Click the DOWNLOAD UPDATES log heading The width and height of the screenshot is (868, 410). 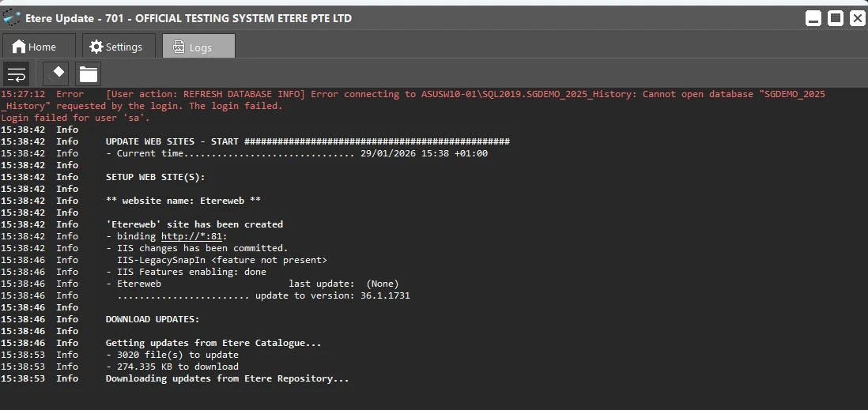[x=153, y=319]
